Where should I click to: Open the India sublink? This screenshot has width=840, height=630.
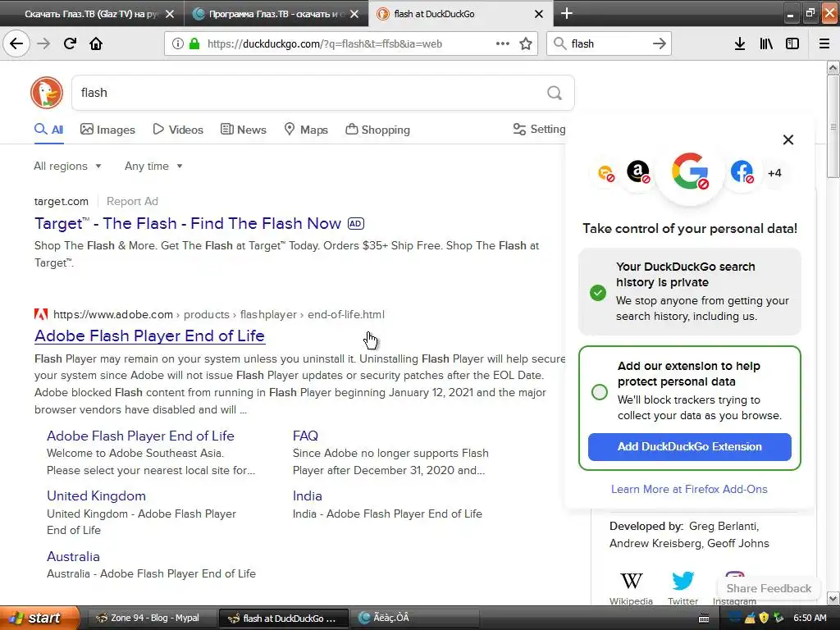tap(307, 496)
